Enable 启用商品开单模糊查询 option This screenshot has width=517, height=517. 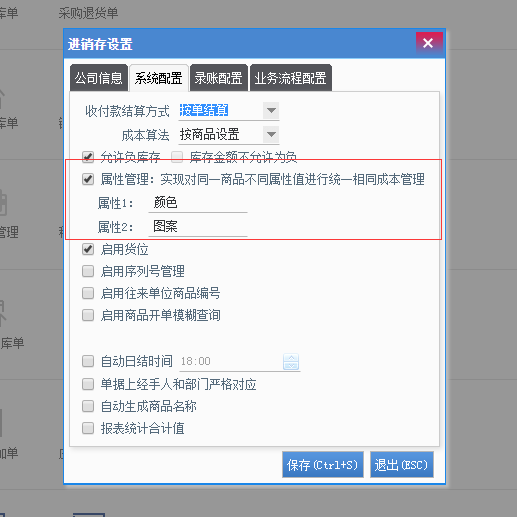click(88, 315)
